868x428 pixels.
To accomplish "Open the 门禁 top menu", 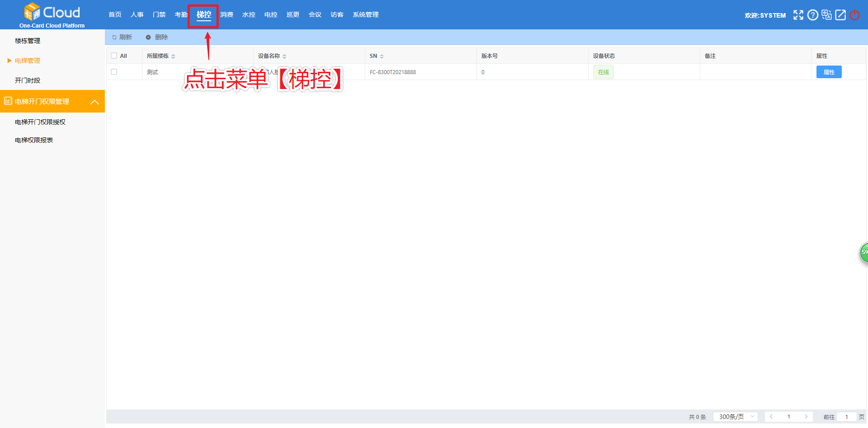I will coord(159,15).
